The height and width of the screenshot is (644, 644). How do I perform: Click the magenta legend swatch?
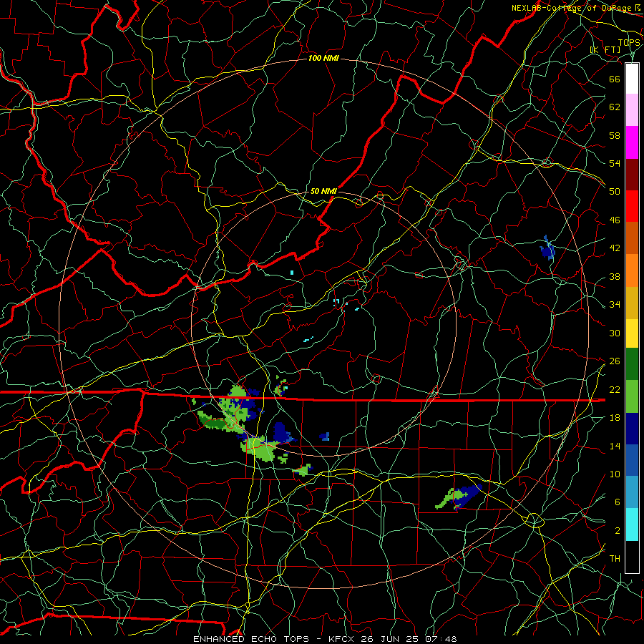[632, 142]
